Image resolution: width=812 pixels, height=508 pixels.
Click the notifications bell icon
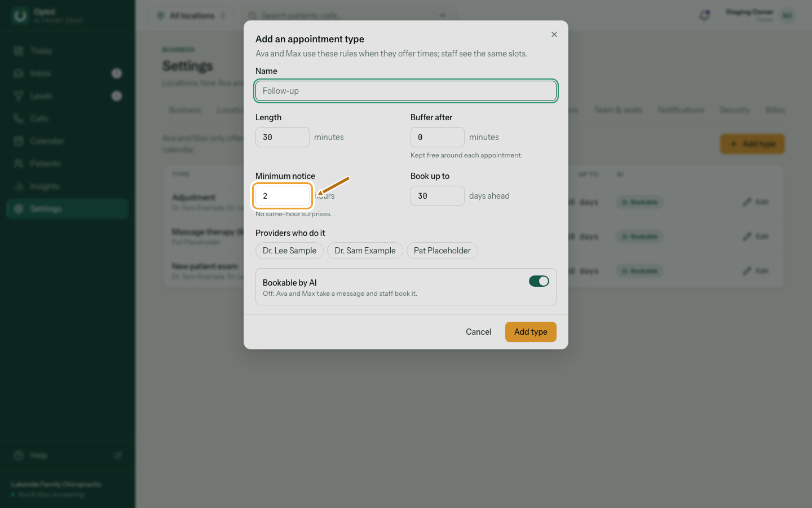704,16
